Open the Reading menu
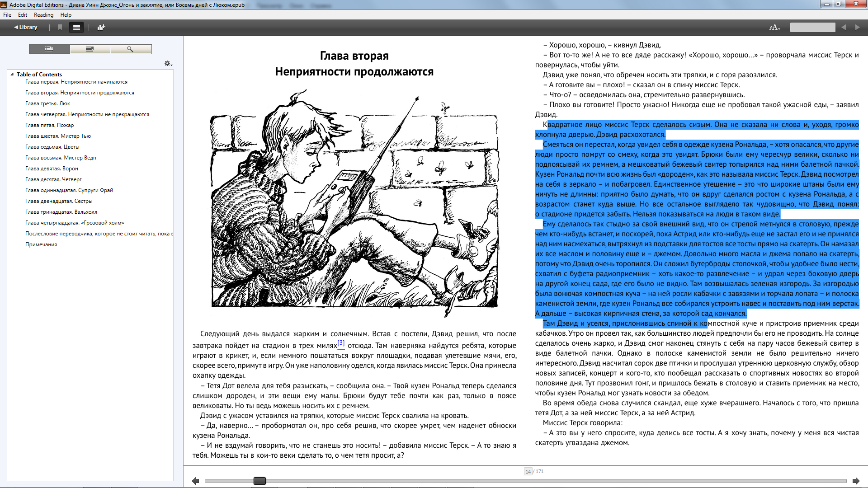868x488 pixels. tap(43, 15)
